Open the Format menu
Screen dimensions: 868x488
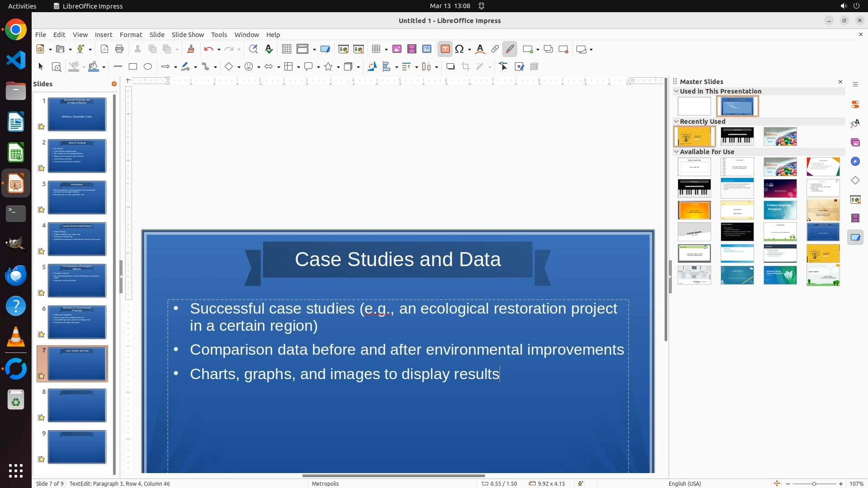pos(131,35)
